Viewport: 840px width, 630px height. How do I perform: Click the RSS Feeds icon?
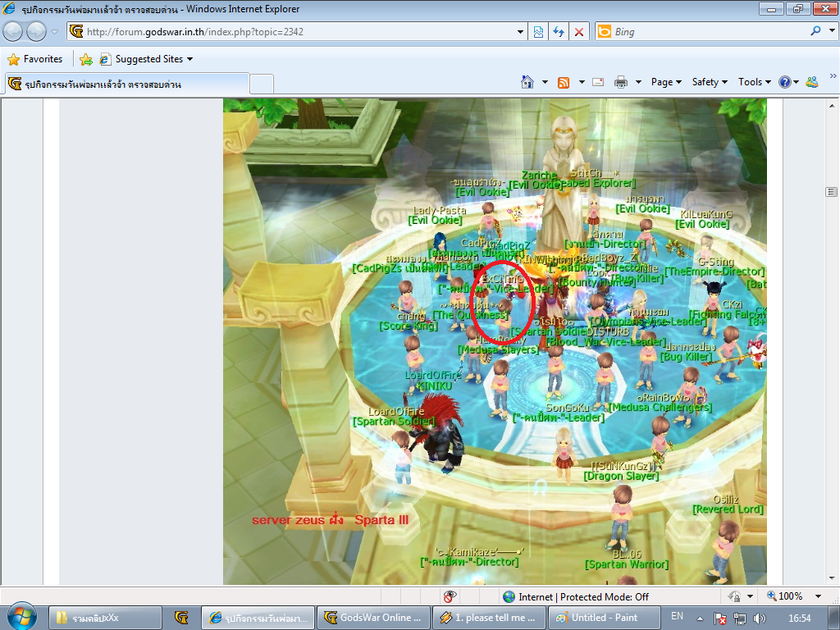[564, 83]
